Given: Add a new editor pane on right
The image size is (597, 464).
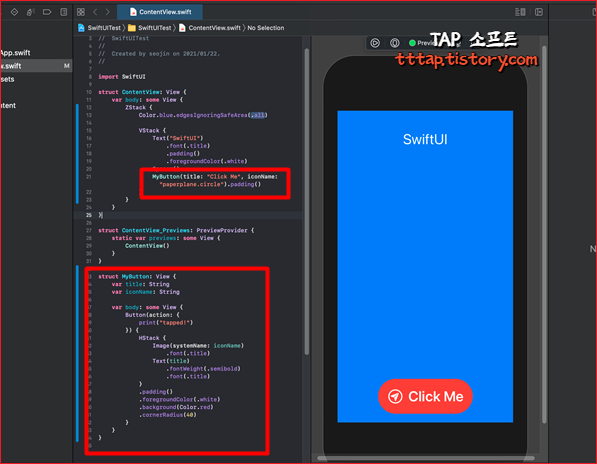Looking at the screenshot, I should (539, 12).
